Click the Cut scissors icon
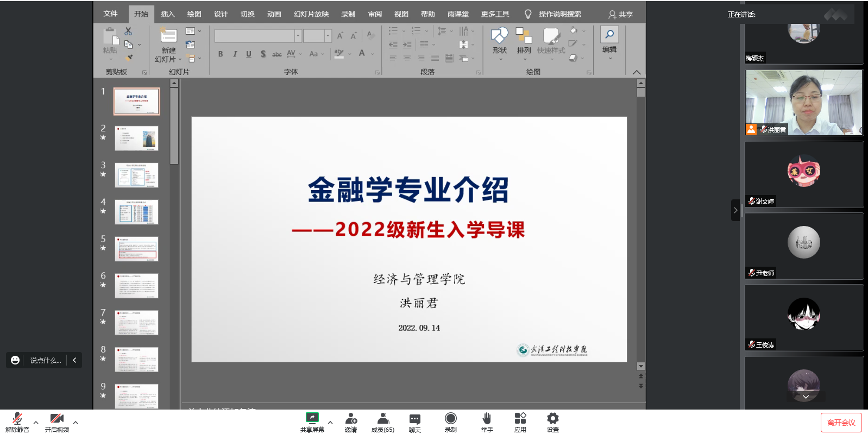The image size is (868, 434). [x=128, y=31]
